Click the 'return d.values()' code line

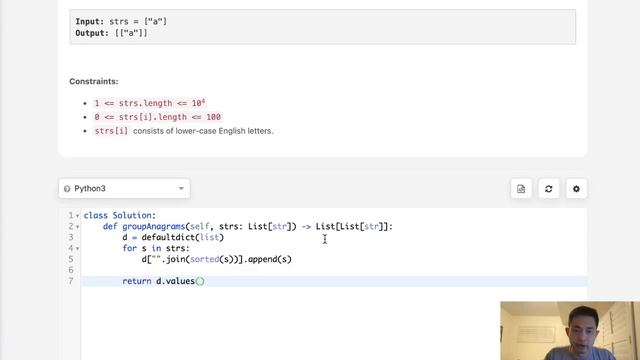[163, 281]
